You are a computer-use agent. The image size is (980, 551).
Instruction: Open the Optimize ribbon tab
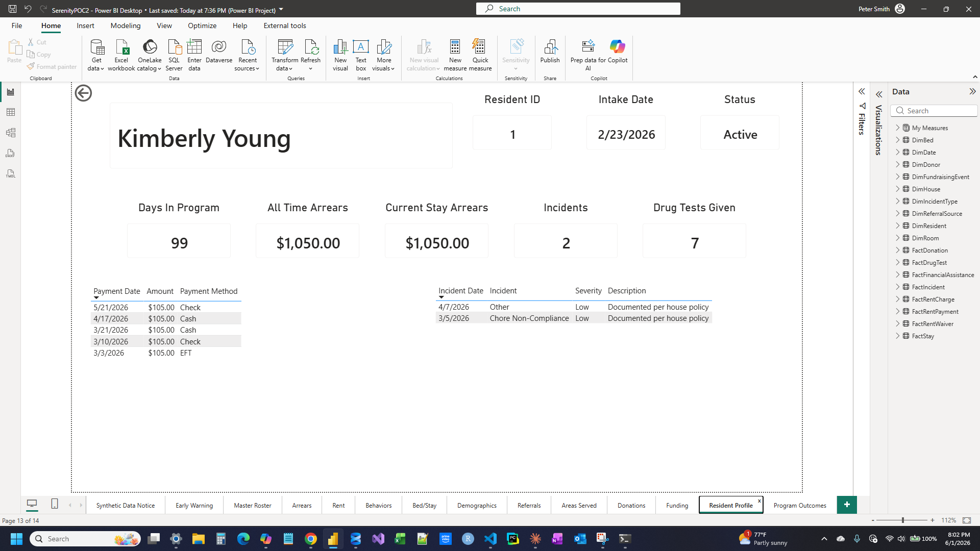point(202,26)
